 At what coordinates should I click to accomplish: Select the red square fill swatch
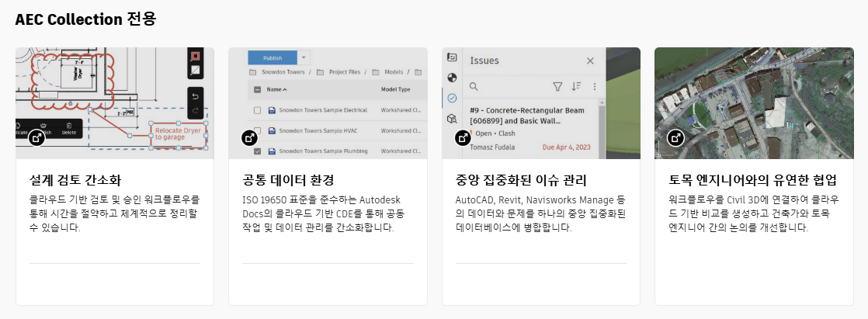point(196,57)
